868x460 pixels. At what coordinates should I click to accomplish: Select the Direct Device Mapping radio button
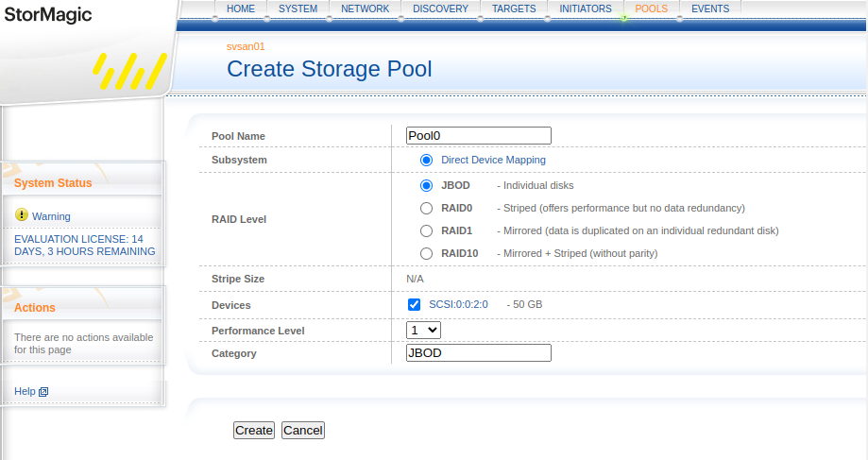[x=426, y=160]
